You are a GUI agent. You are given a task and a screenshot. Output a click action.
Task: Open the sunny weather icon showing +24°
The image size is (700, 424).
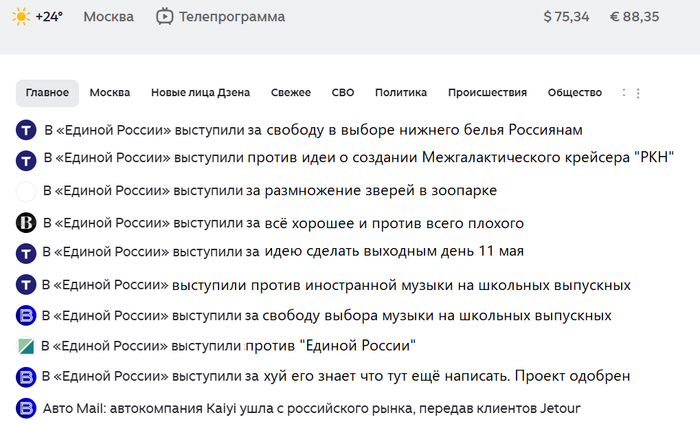[21, 17]
